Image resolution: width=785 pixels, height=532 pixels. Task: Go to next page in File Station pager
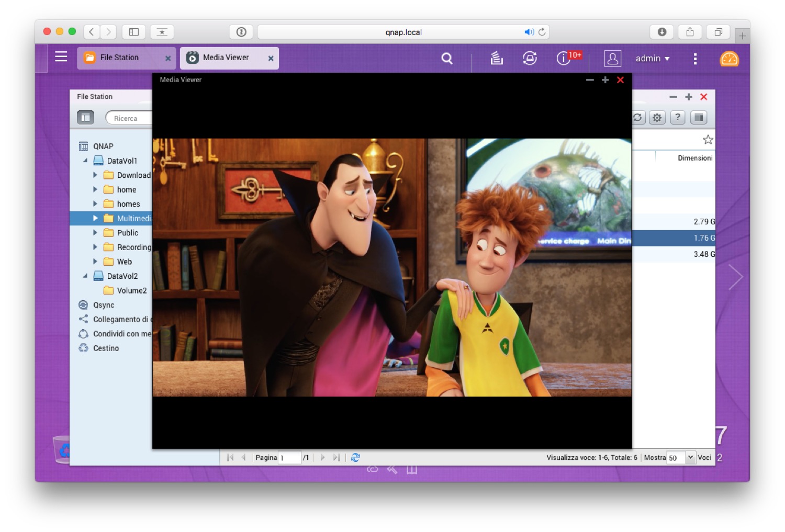point(322,458)
